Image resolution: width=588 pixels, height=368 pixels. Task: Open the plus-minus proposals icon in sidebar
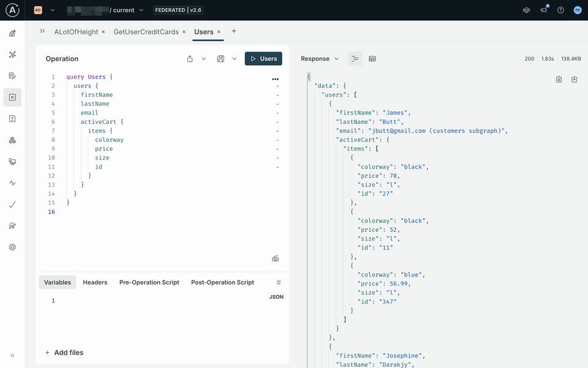(x=12, y=118)
